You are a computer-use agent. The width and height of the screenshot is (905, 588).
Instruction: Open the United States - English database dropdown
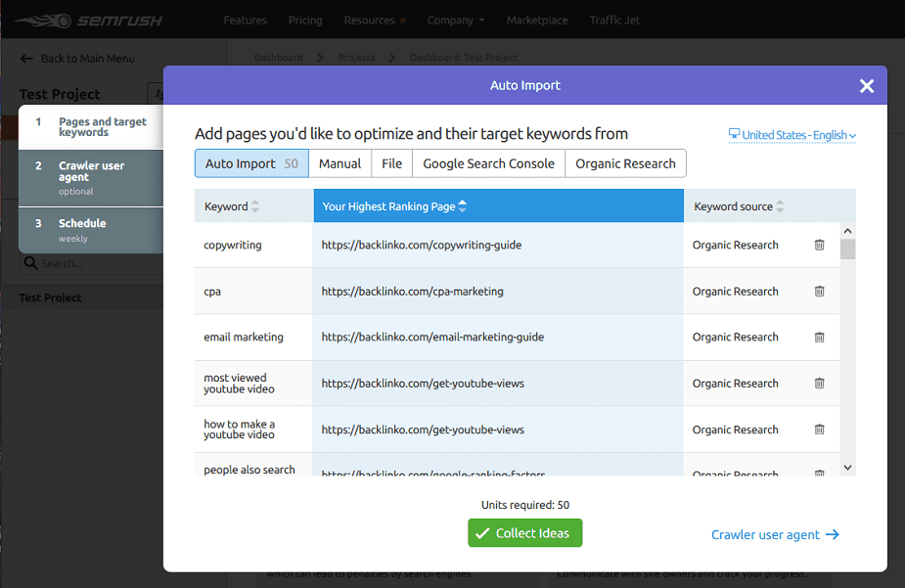792,135
